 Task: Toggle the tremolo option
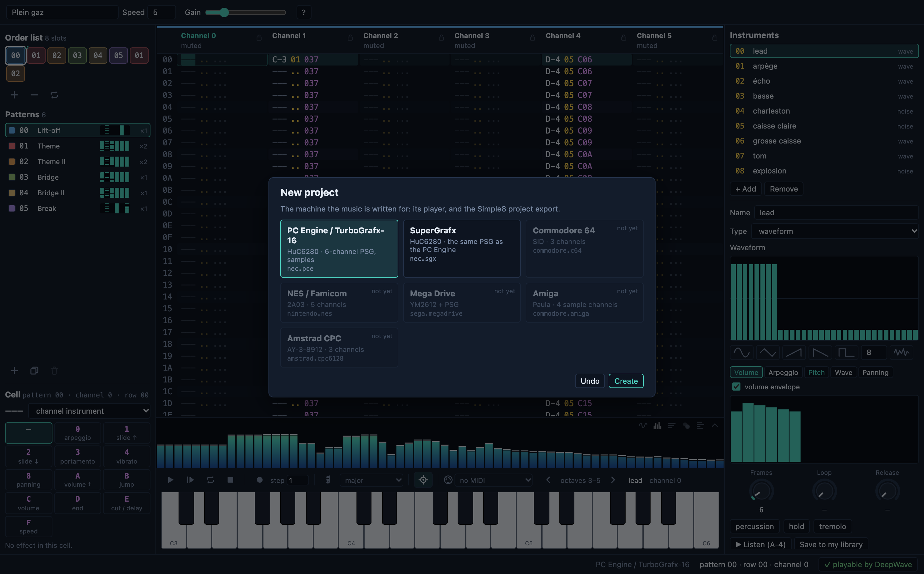tap(833, 526)
